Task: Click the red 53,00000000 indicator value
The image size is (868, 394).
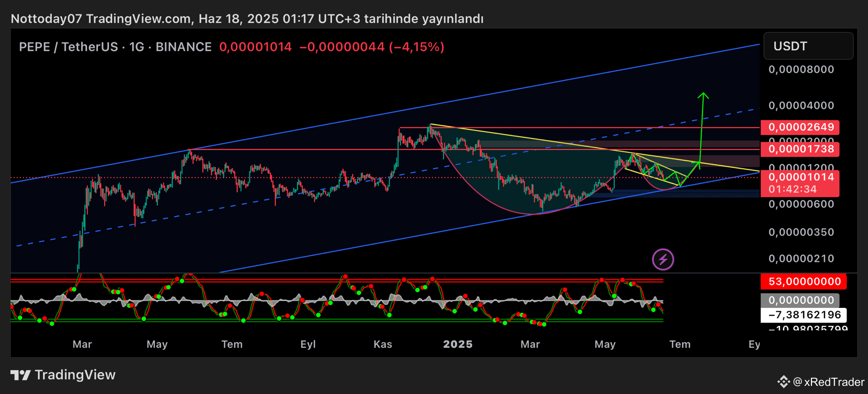Action: pyautogui.click(x=804, y=281)
